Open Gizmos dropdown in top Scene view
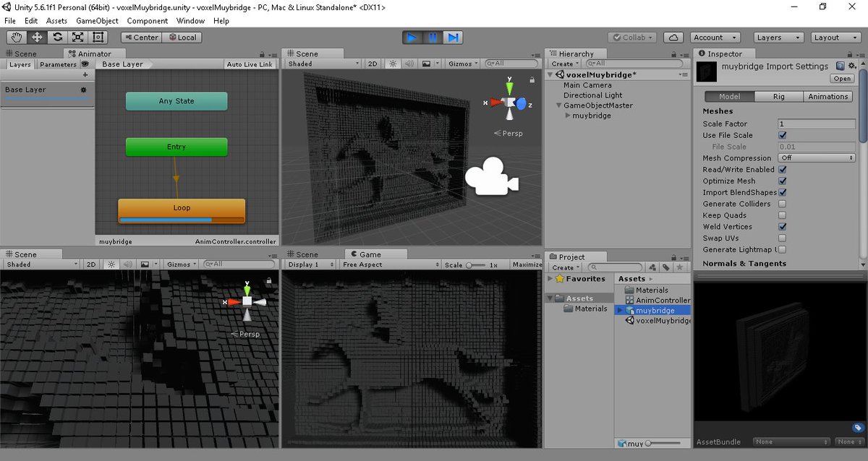 point(462,64)
